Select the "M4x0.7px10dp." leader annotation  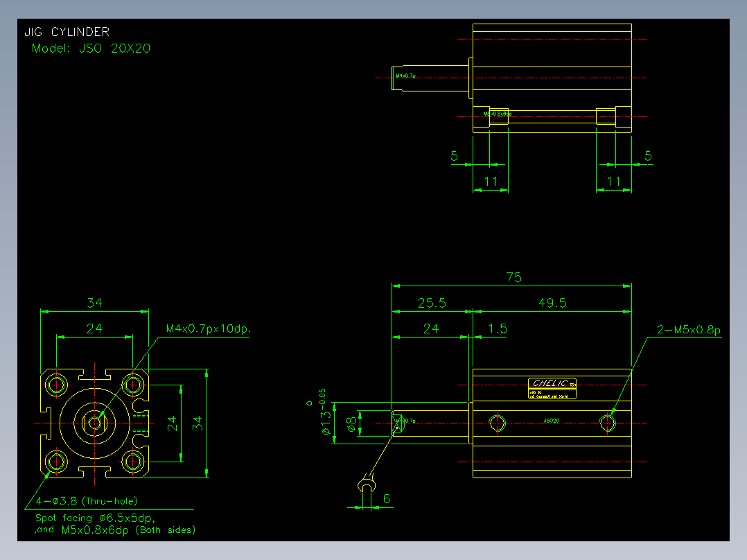[x=208, y=329]
